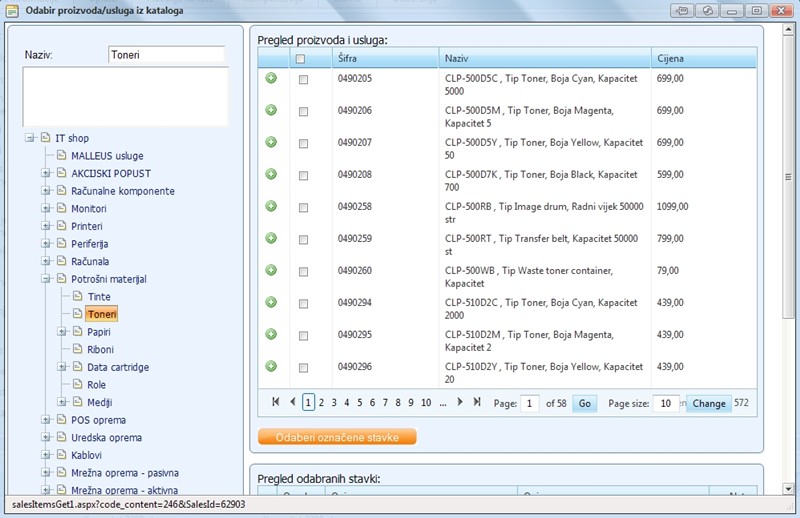Click the pin button in title bar

coord(682,11)
